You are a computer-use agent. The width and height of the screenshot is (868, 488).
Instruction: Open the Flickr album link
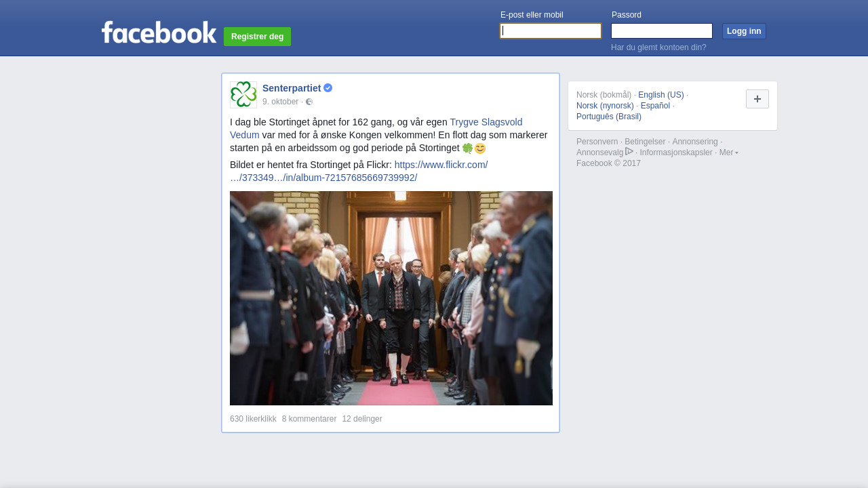[x=359, y=171]
